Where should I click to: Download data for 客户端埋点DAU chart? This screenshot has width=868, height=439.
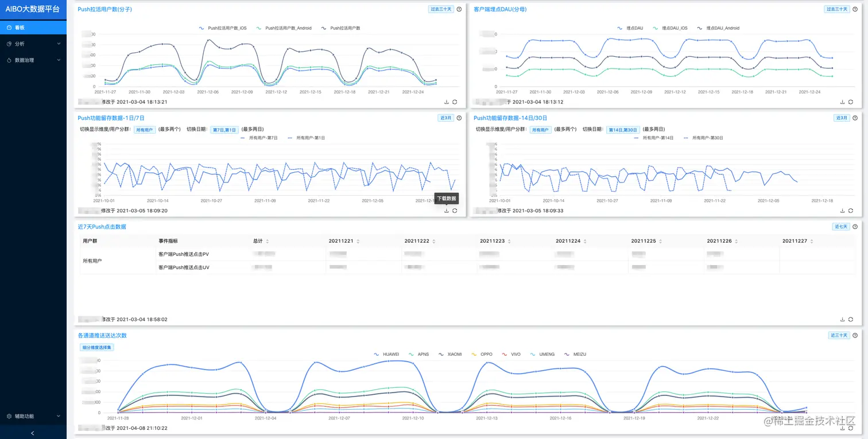click(x=843, y=102)
